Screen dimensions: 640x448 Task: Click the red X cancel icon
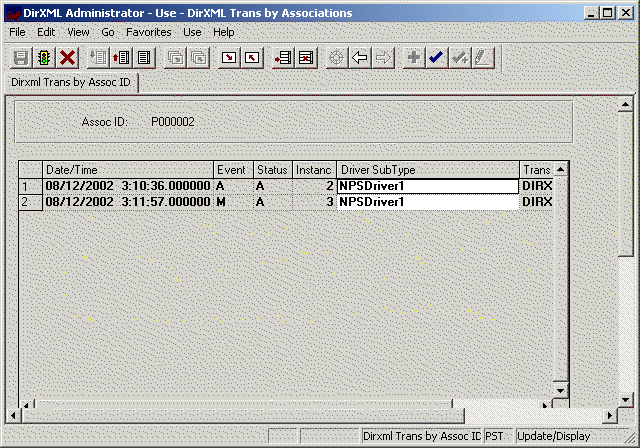pyautogui.click(x=67, y=58)
